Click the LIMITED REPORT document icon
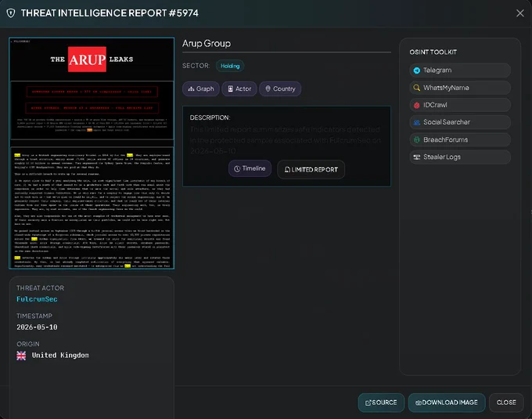Screen dimensions: 532x419 tap(287, 170)
